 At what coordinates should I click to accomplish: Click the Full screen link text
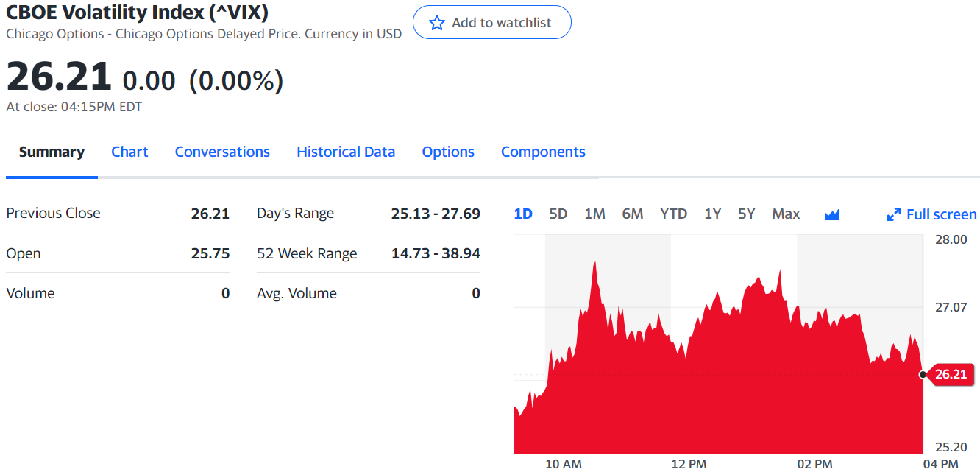pyautogui.click(x=942, y=214)
